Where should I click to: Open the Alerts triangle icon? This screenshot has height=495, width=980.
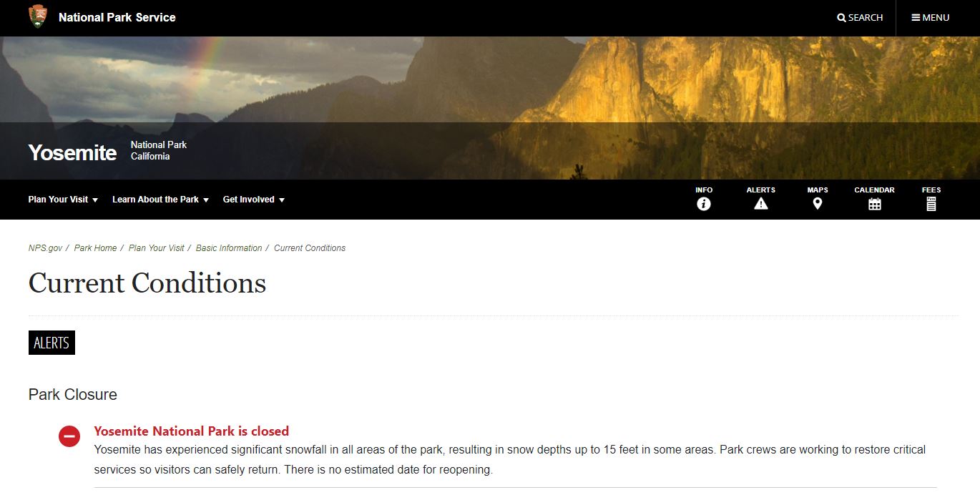click(760, 204)
